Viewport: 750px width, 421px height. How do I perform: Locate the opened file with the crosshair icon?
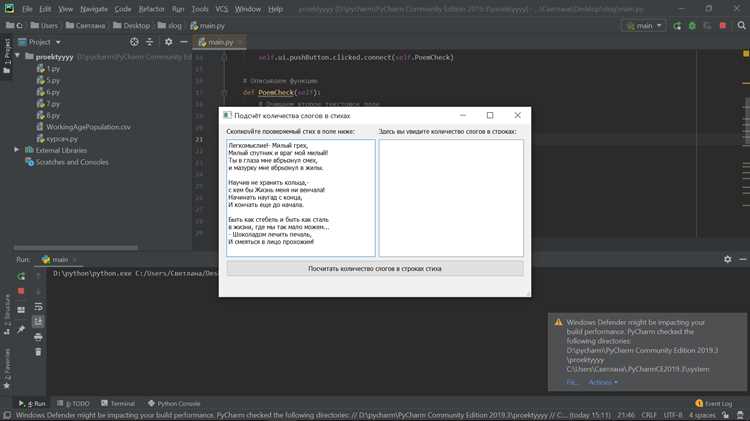(134, 42)
